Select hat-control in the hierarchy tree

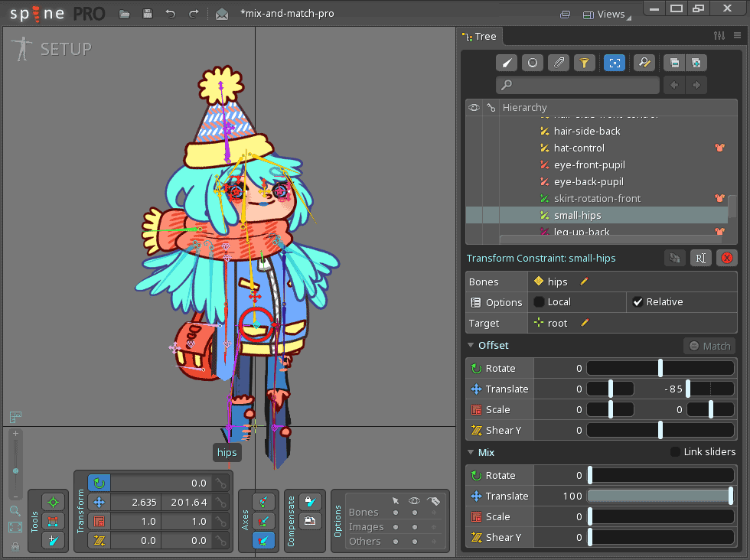[579, 148]
